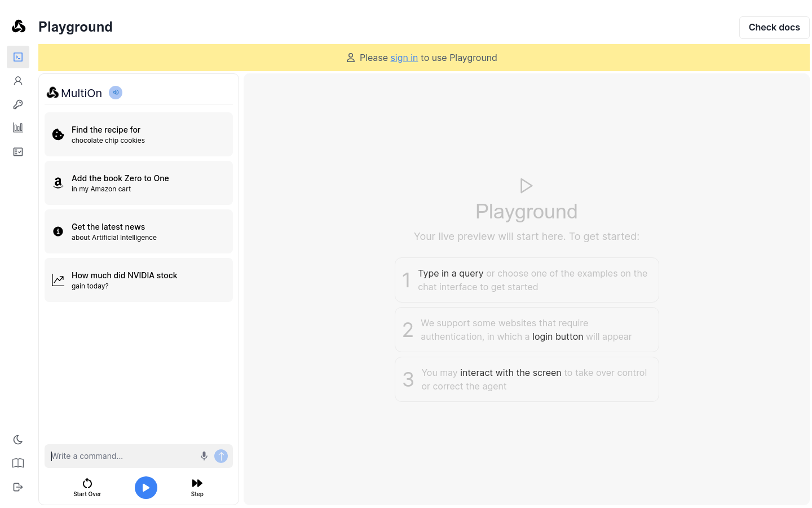Click the Start Over button
This screenshot has width=812, height=508.
pos(87,487)
